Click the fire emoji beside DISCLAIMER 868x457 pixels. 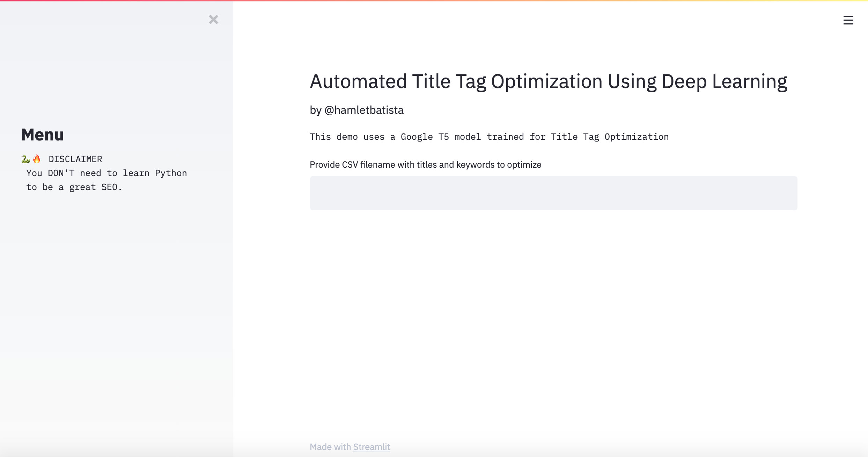tap(37, 159)
